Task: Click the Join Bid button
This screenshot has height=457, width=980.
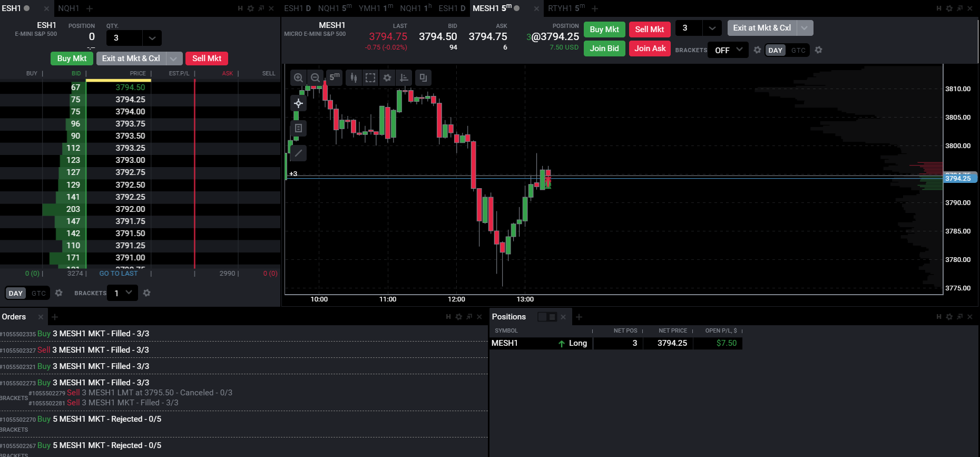Action: coord(604,48)
